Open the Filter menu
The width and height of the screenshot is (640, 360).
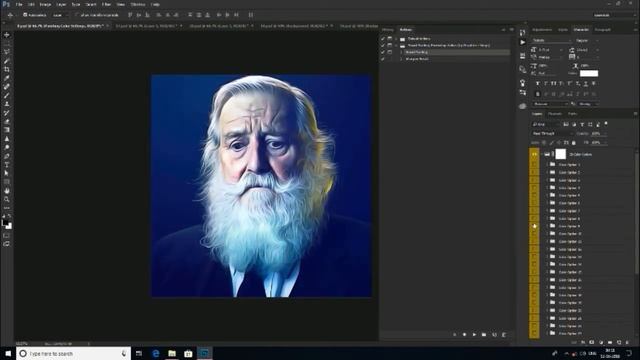(106, 4)
